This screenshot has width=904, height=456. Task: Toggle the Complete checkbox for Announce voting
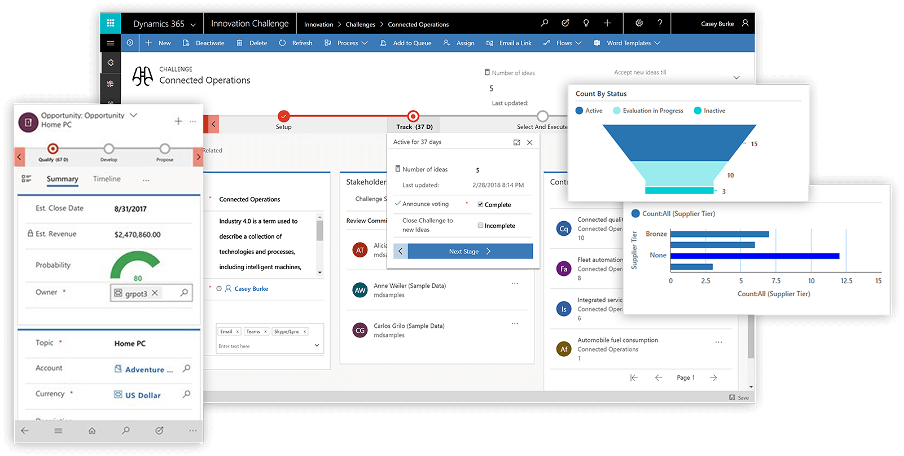481,204
